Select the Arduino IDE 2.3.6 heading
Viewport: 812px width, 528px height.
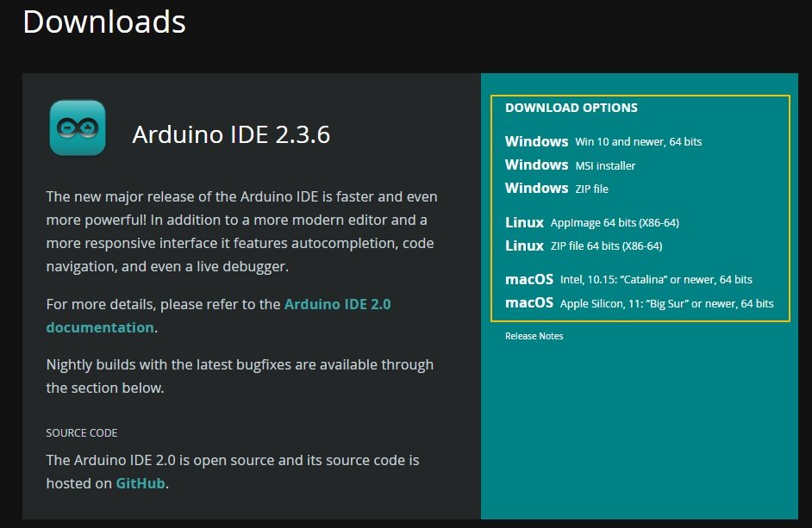(231, 134)
